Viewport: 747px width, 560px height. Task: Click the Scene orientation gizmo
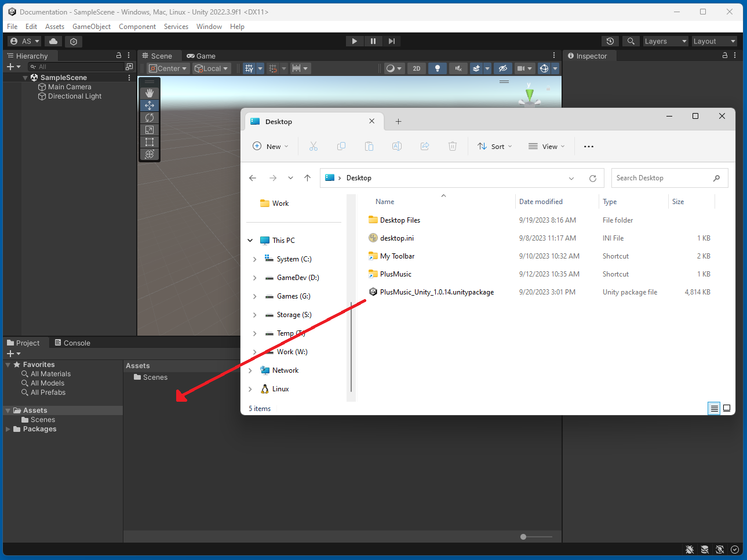530,94
